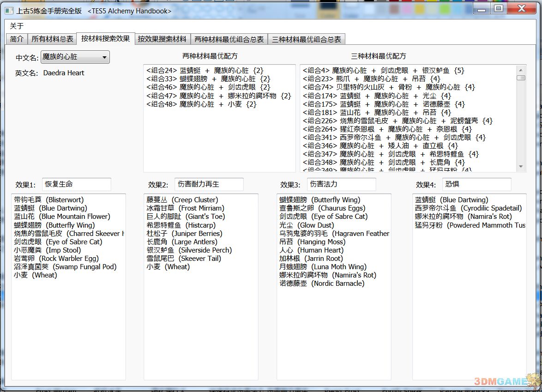This screenshot has width=542, height=392.
Task: Select 蓝山花 (Blue Mountain Flower)
Action: (62, 217)
